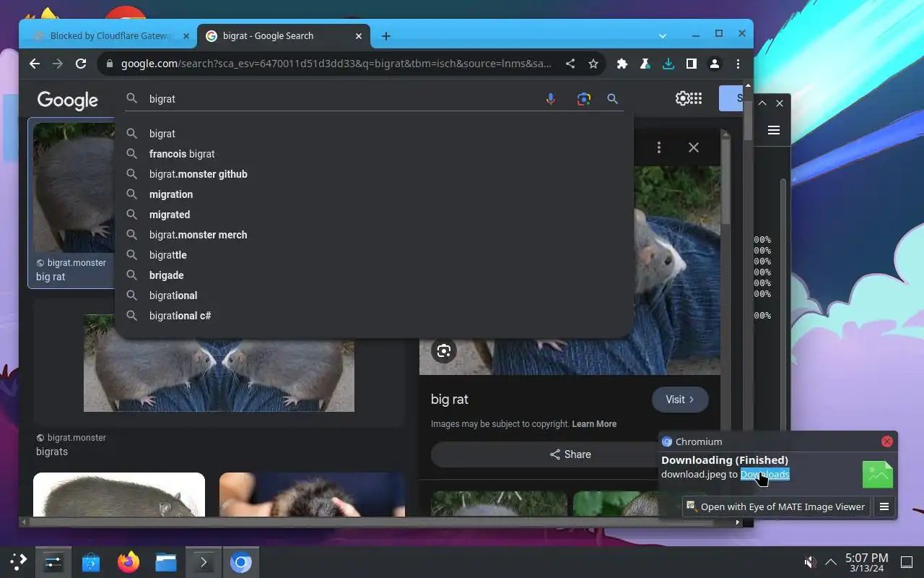Switch to the Konsole terminal in the taskbar
This screenshot has height=578, width=924.
[x=204, y=562]
